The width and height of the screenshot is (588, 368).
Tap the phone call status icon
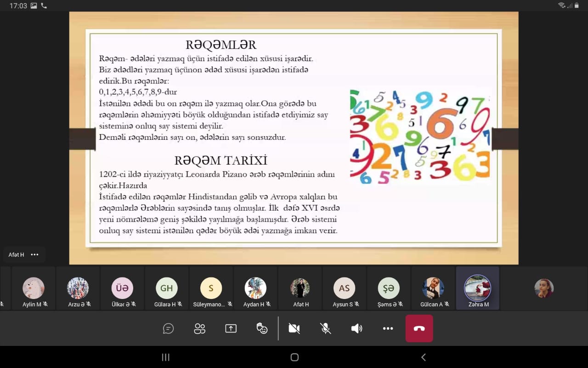pyautogui.click(x=44, y=6)
